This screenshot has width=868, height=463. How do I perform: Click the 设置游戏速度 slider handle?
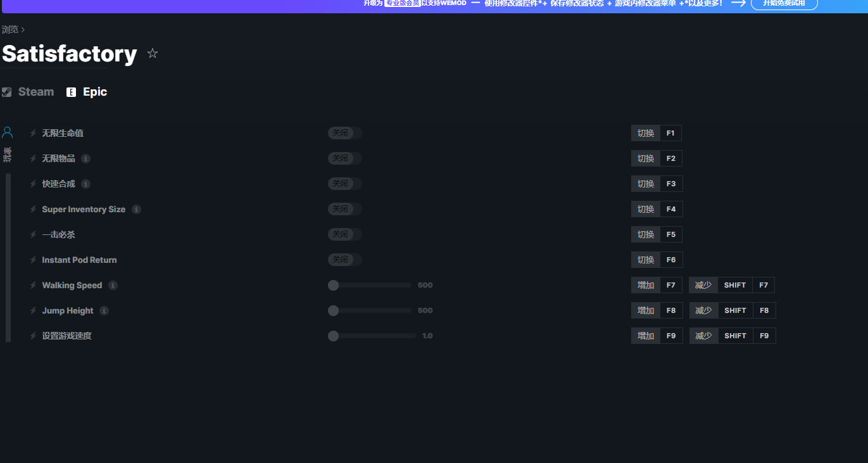333,336
